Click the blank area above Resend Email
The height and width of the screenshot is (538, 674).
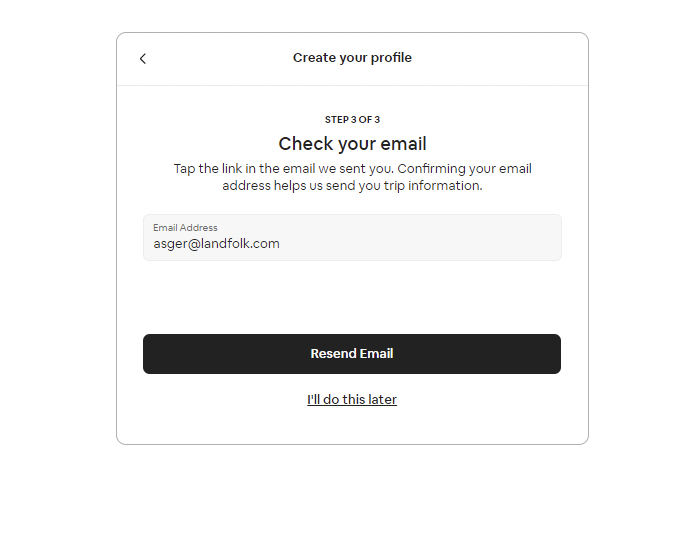pos(352,297)
